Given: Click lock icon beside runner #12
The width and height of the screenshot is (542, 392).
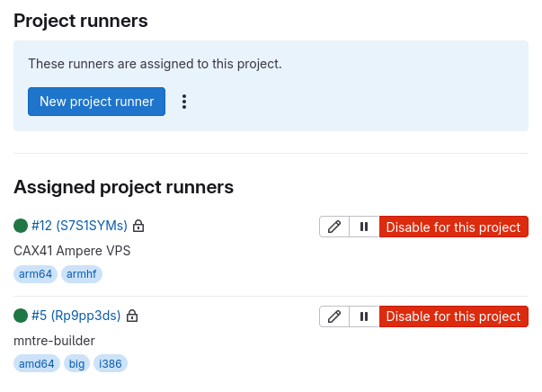Looking at the screenshot, I should [138, 226].
